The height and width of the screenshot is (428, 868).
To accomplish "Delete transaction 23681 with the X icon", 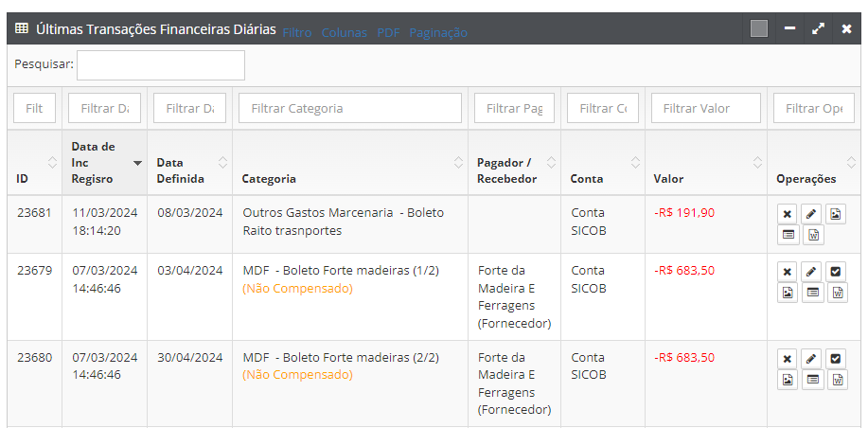I will pyautogui.click(x=787, y=214).
